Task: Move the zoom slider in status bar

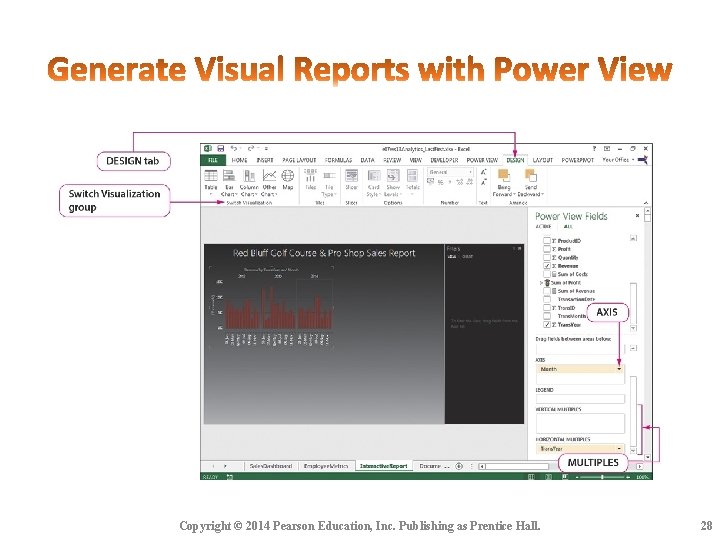Action: [602, 477]
